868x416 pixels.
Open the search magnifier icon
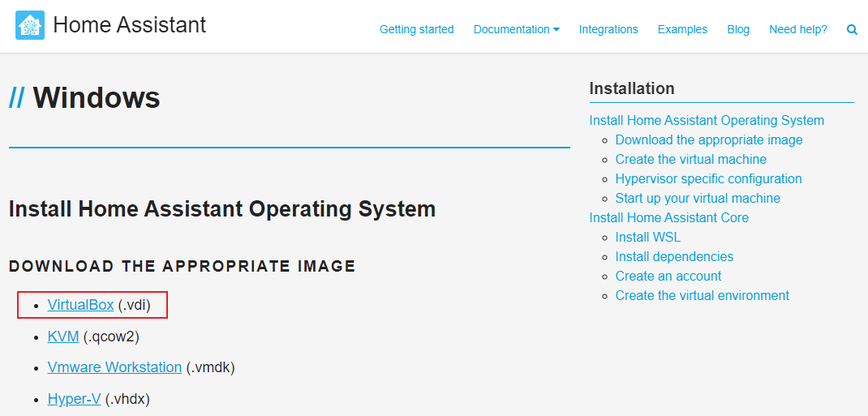(852, 29)
